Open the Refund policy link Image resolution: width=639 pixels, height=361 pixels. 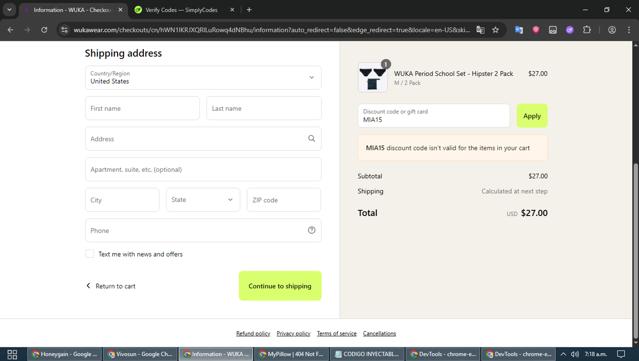[253, 333]
